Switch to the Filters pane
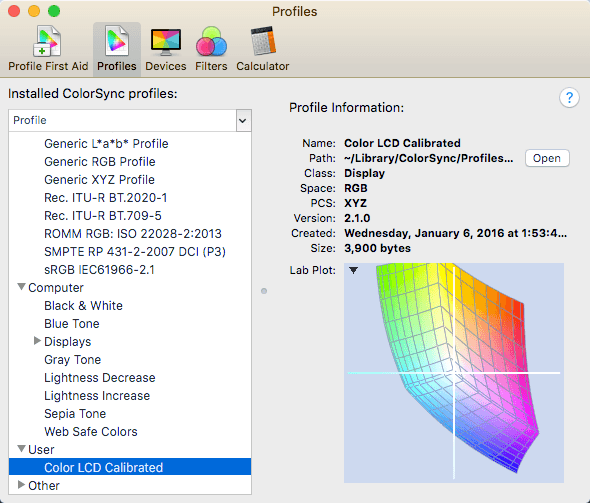 [211, 49]
